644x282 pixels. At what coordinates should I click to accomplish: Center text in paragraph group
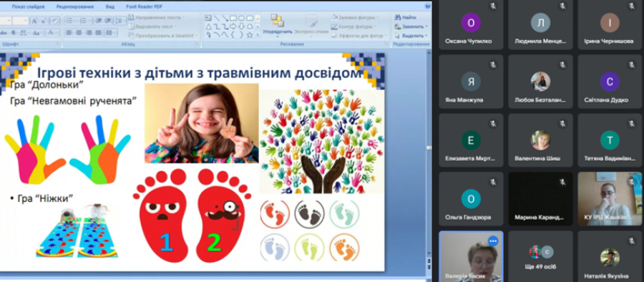coord(79,32)
